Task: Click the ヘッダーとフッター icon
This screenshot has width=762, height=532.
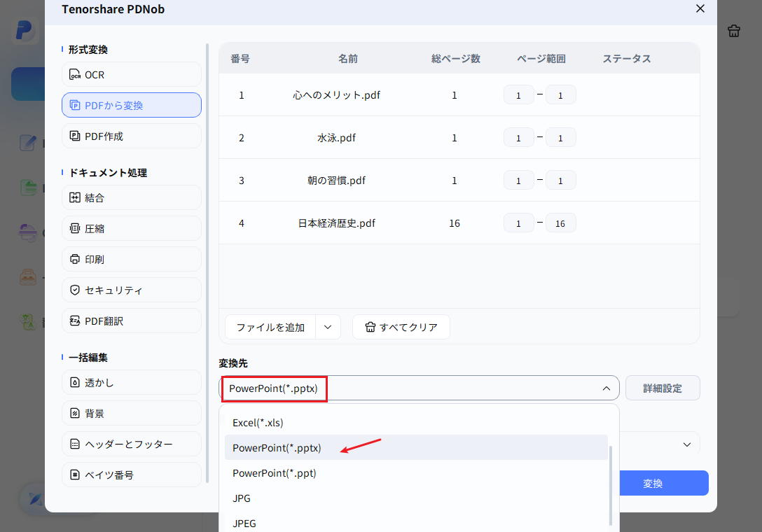Action: 75,444
